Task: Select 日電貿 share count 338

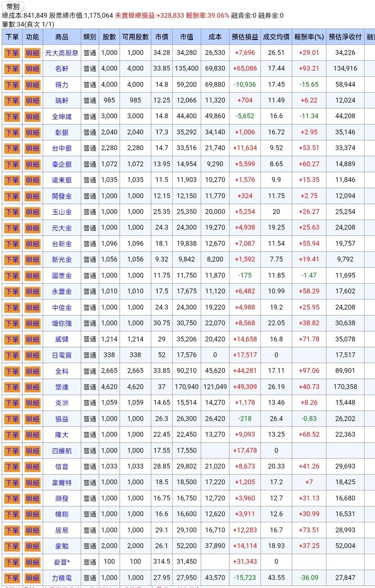Action: (109, 355)
